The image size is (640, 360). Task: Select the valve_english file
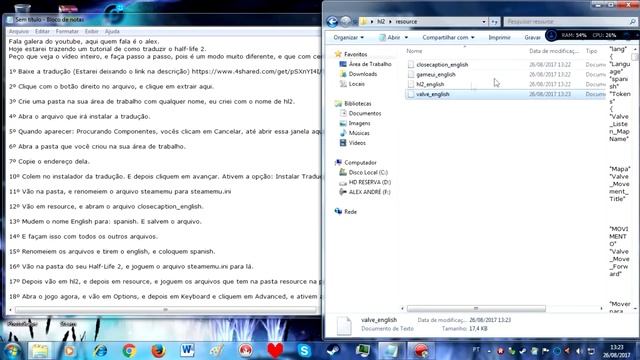(433, 94)
